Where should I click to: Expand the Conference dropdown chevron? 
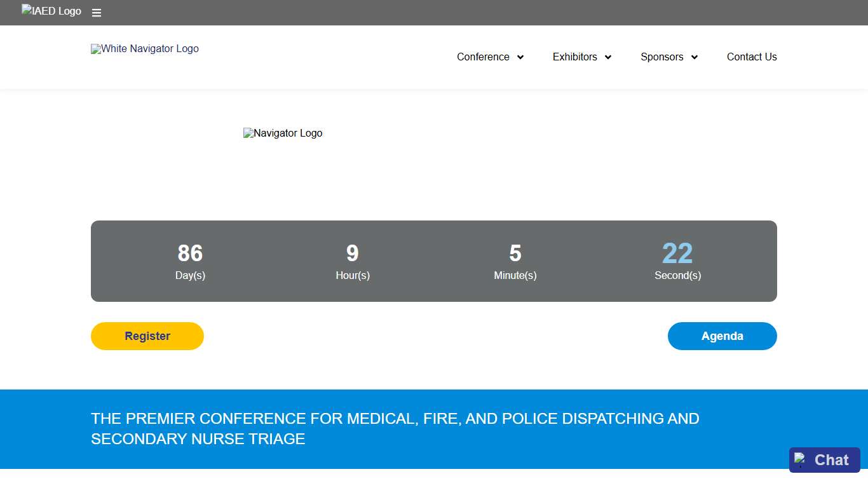[x=520, y=57]
